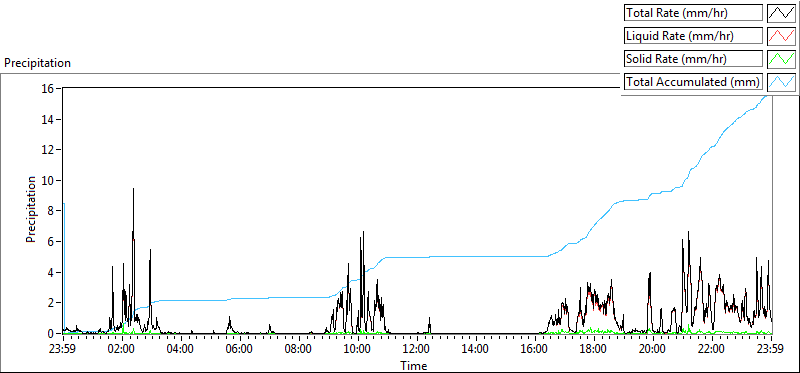Click the Total Rate black line icon
The image size is (800, 373).
[781, 13]
